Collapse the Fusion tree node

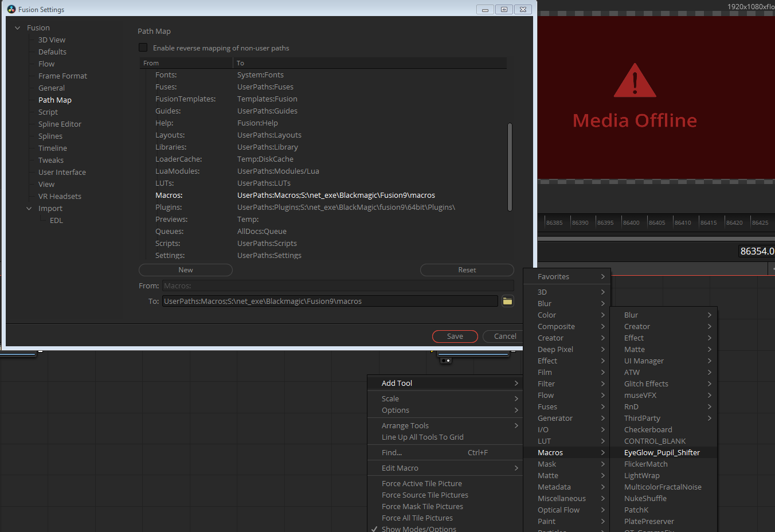[17, 28]
